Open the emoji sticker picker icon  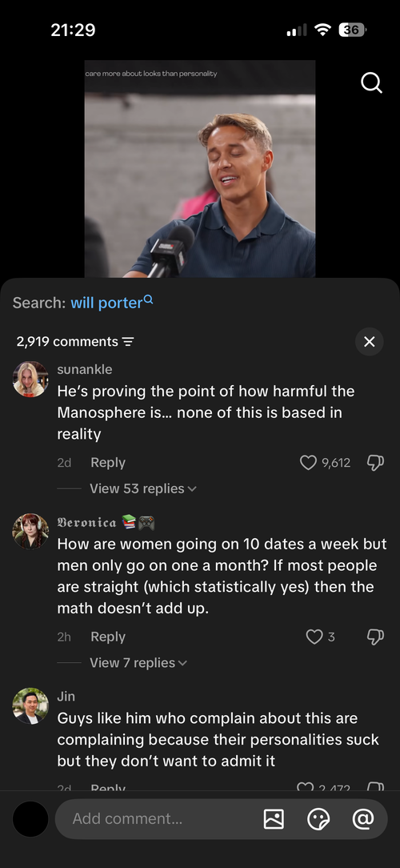pos(318,818)
